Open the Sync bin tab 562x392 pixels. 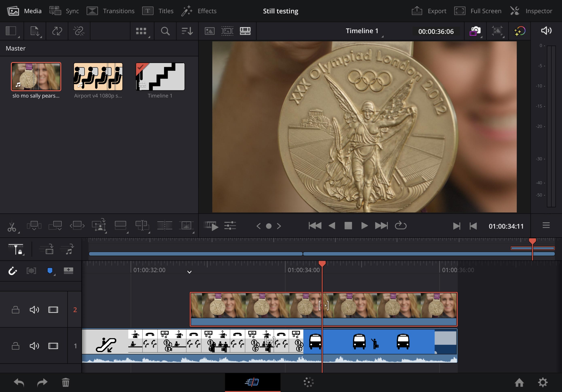64,11
